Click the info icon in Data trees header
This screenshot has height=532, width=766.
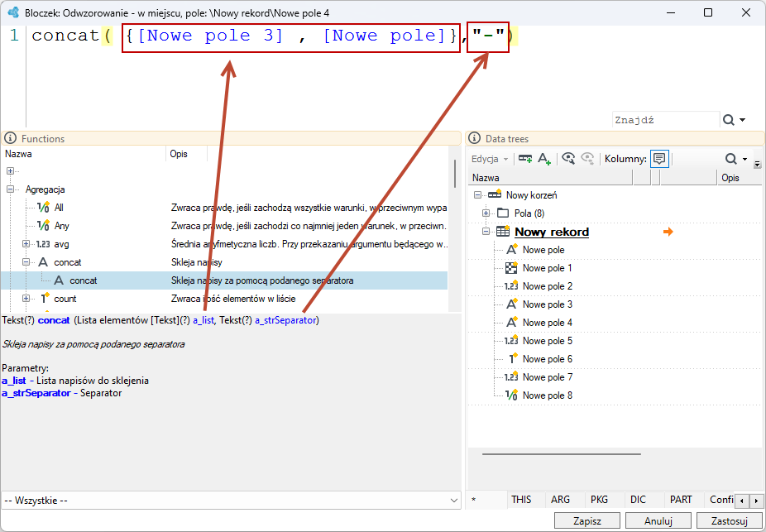[474, 139]
